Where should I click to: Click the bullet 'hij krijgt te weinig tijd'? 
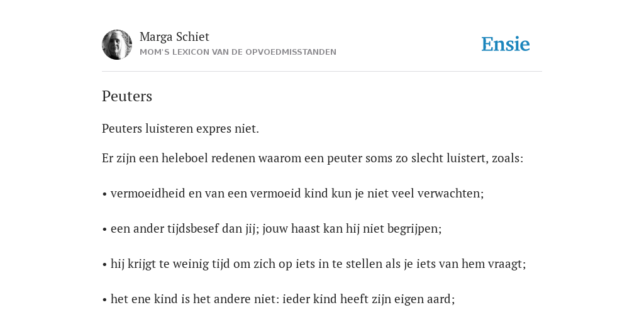(314, 264)
